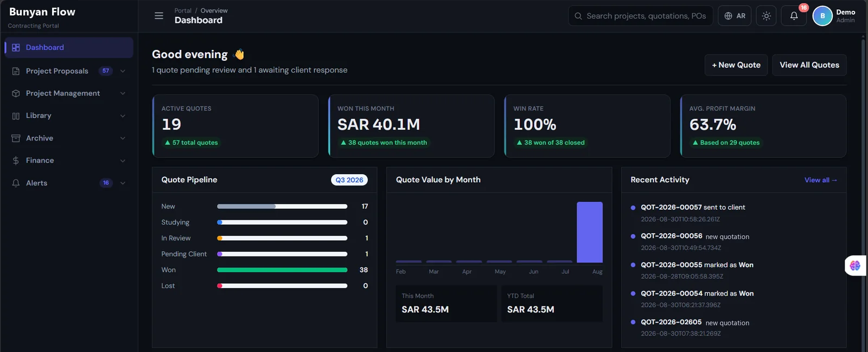Open the Finance menu item
Viewport: 868px width, 352px height.
[x=69, y=161]
